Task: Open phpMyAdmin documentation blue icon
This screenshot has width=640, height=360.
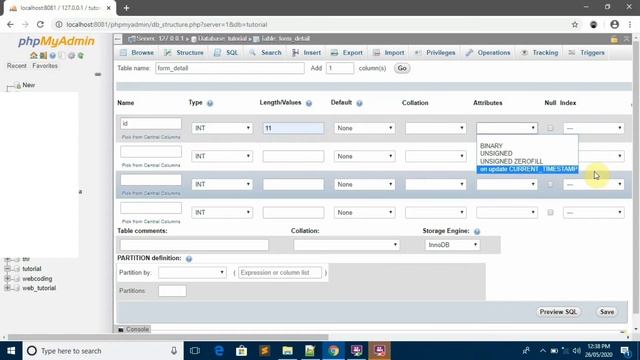Action: [x=53, y=56]
